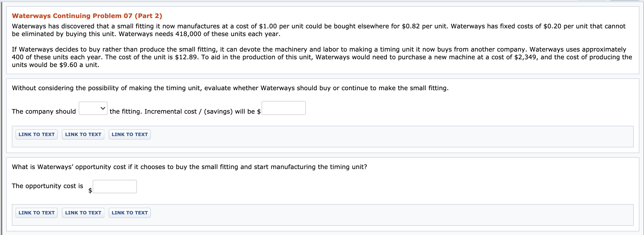Viewport: 644px width, 235px height.
Task: Click the dropdown chevron beside 'The company should'
Action: 102,108
